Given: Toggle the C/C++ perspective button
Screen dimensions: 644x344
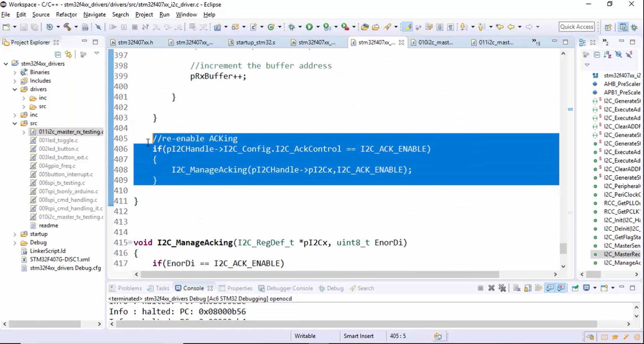Looking at the screenshot, I should coord(623,27).
